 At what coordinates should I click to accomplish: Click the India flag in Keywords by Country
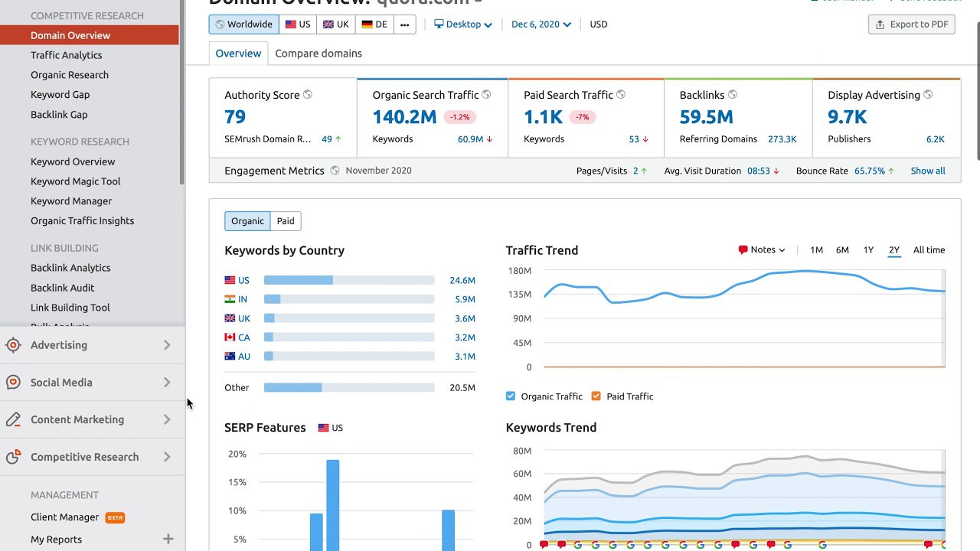pos(230,299)
